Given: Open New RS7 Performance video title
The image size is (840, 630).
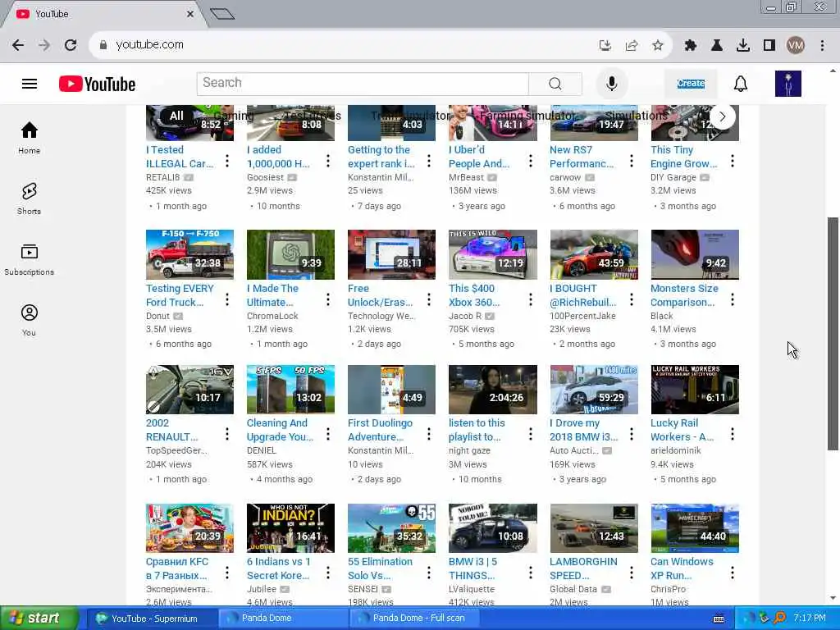Looking at the screenshot, I should [x=582, y=157].
